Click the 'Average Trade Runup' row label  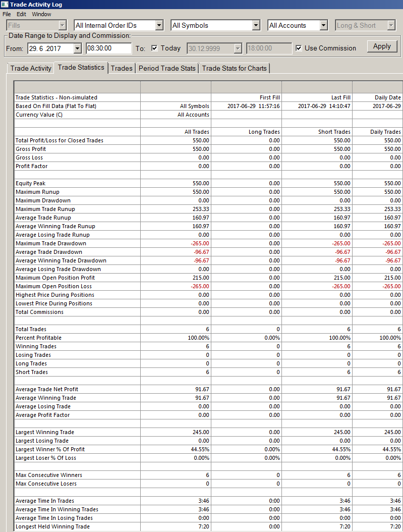43,218
